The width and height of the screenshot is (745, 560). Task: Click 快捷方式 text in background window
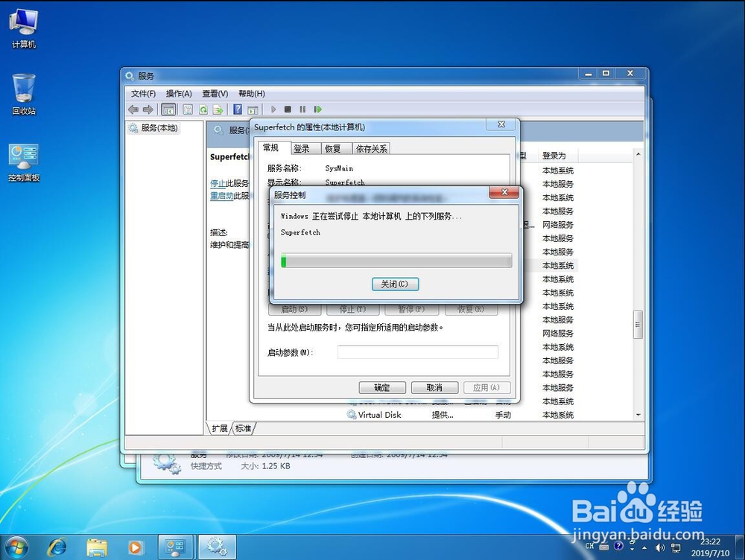click(x=206, y=466)
